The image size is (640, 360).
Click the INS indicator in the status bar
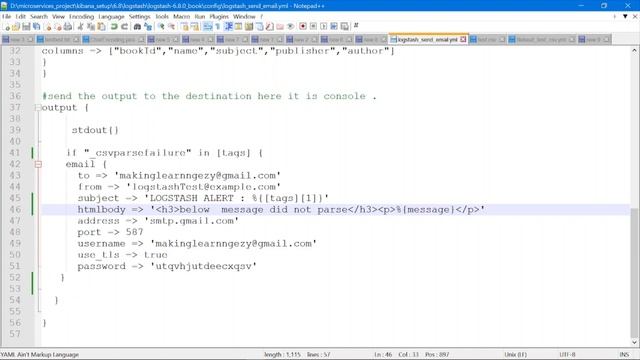click(624, 354)
